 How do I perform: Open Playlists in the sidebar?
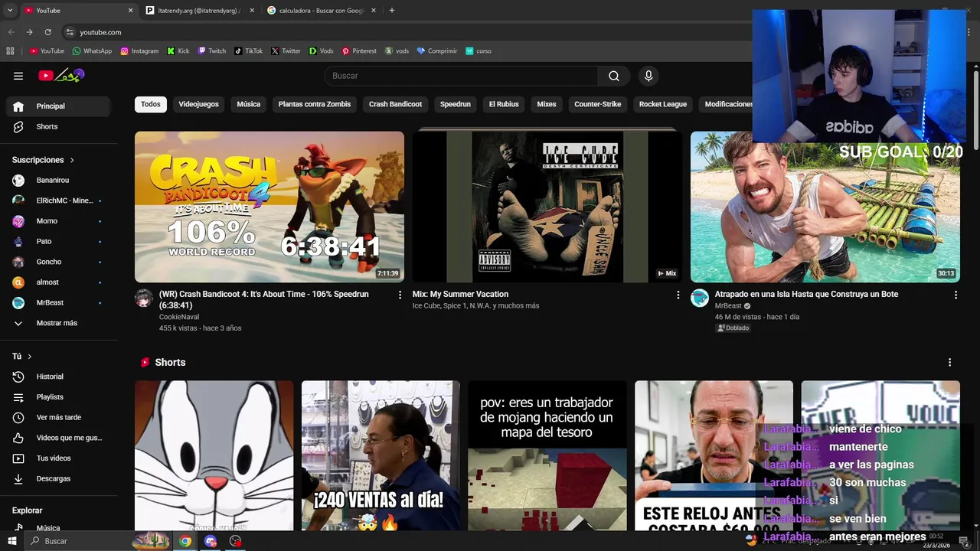[x=59, y=397]
